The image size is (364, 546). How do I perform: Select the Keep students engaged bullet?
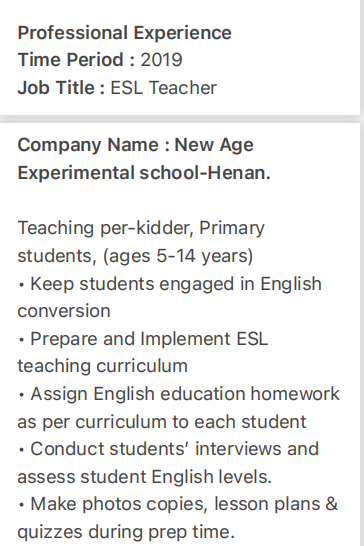tap(169, 284)
